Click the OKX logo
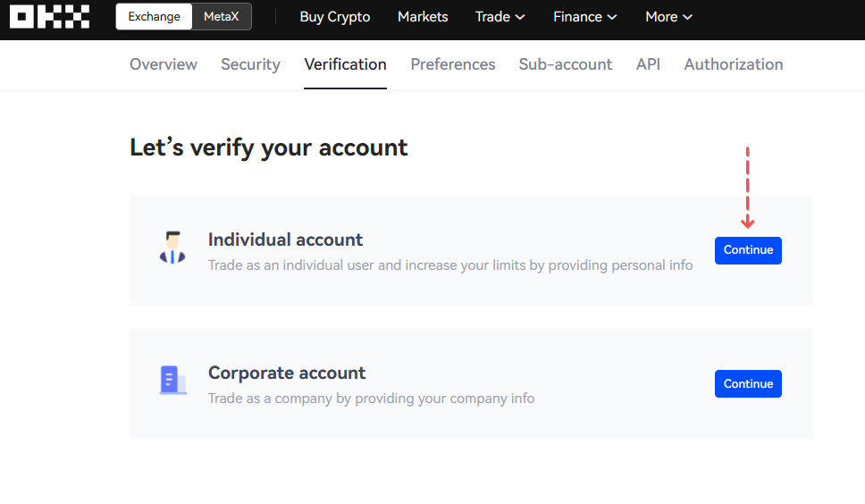Viewport: 865px width, 504px height. click(50, 17)
